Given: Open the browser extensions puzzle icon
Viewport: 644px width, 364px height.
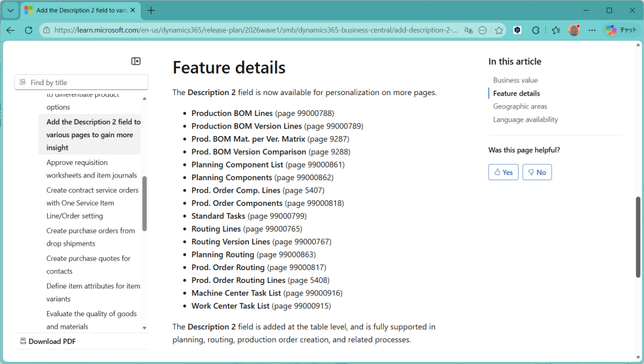Looking at the screenshot, I should (x=536, y=30).
